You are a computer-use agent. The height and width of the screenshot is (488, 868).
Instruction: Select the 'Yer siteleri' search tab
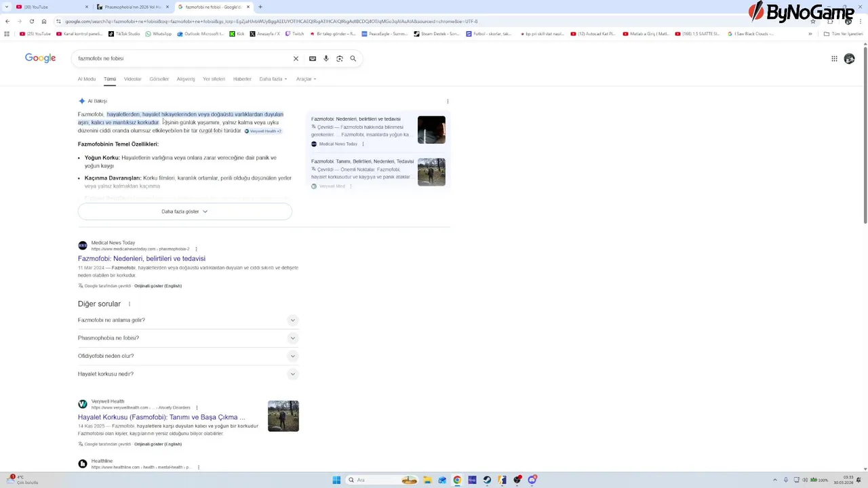click(214, 79)
